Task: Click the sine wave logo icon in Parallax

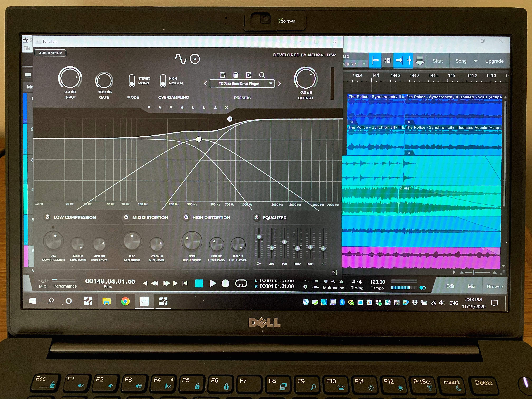Action: coord(181,59)
